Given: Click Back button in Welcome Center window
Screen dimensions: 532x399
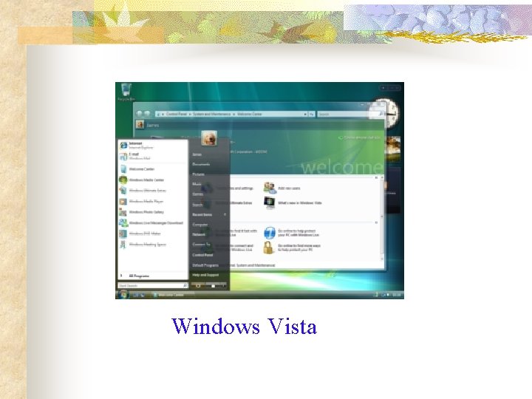Looking at the screenshot, I should pyautogui.click(x=139, y=114).
